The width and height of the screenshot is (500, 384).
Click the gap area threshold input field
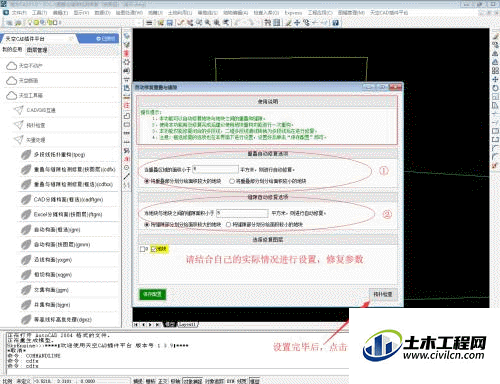coord(242,213)
